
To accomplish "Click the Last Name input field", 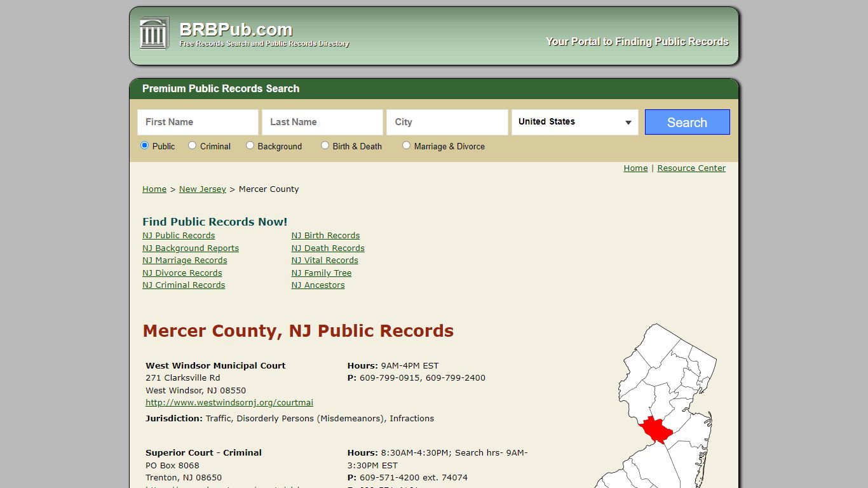I will tap(322, 122).
